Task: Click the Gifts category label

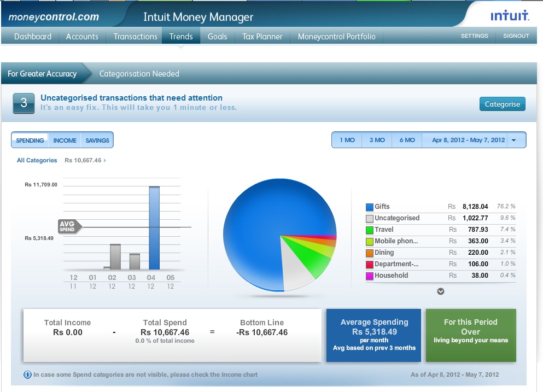Action: tap(382, 207)
